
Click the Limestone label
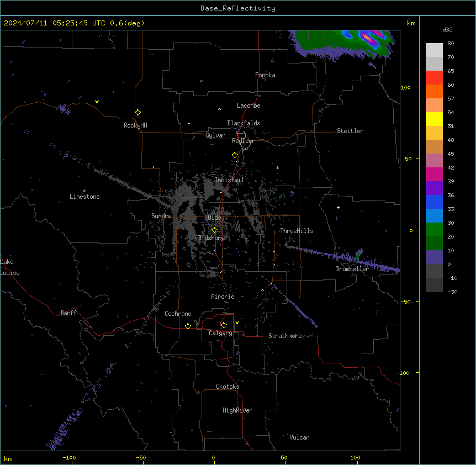point(84,197)
